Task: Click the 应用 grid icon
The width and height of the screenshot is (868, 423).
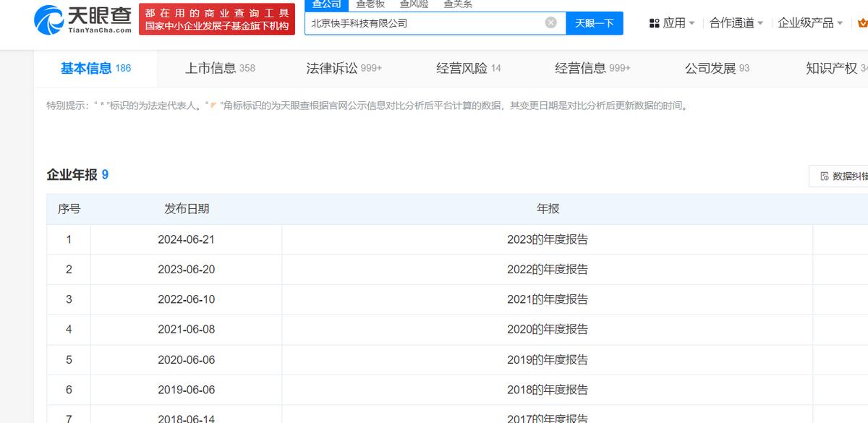Action: [x=655, y=23]
